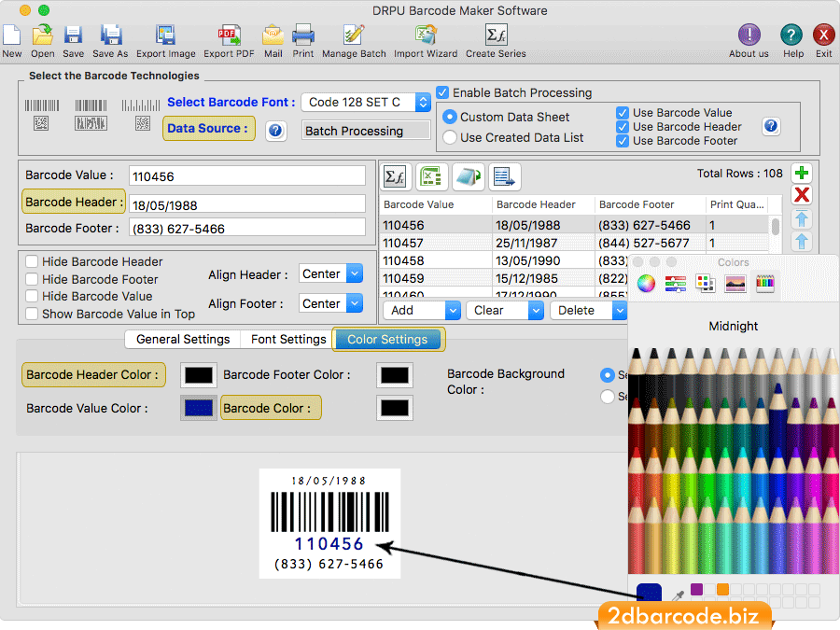Image resolution: width=840 pixels, height=630 pixels.
Task: Select Custom Data Sheet radio button
Action: tap(450, 117)
